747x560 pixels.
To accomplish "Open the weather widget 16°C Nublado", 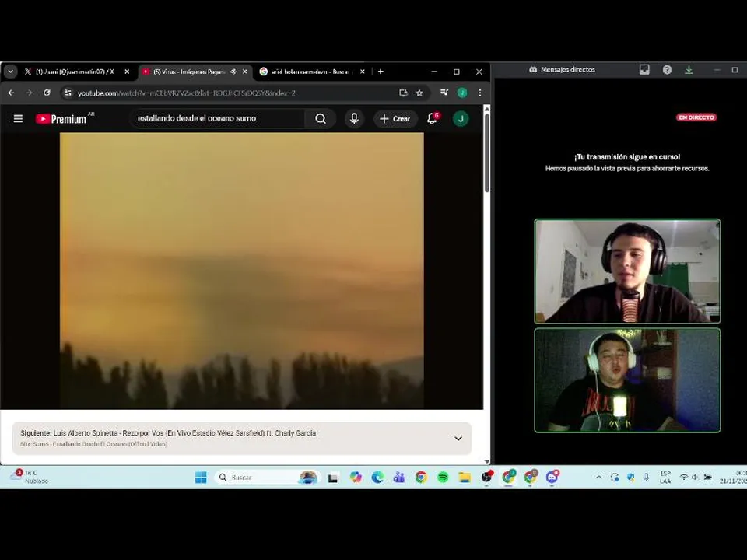I will pos(29,477).
